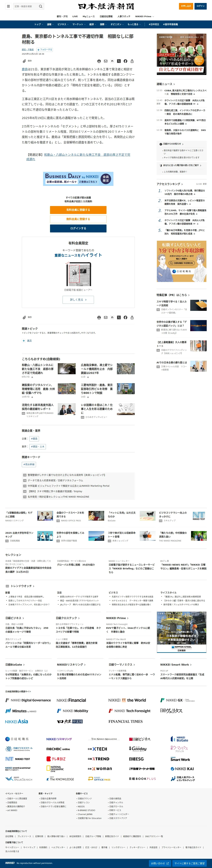Toggle the フォローする button under the headline
212x868 pixels.
44,50
